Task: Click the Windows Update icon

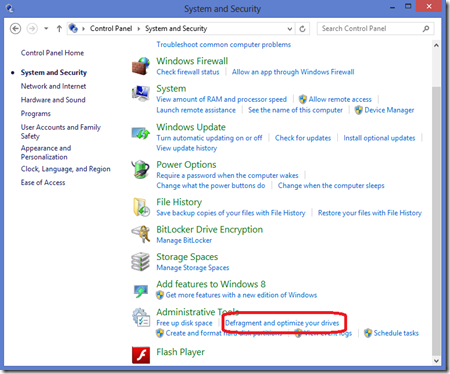Action: [x=141, y=133]
